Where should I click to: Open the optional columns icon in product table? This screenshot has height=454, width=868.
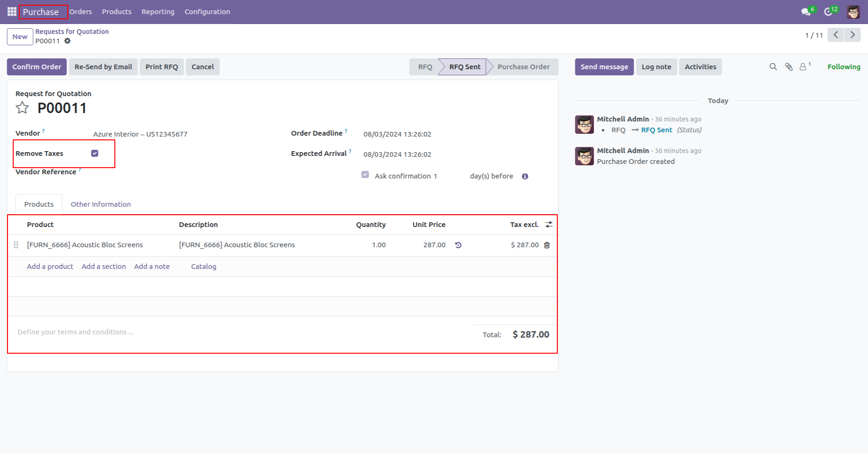(548, 224)
